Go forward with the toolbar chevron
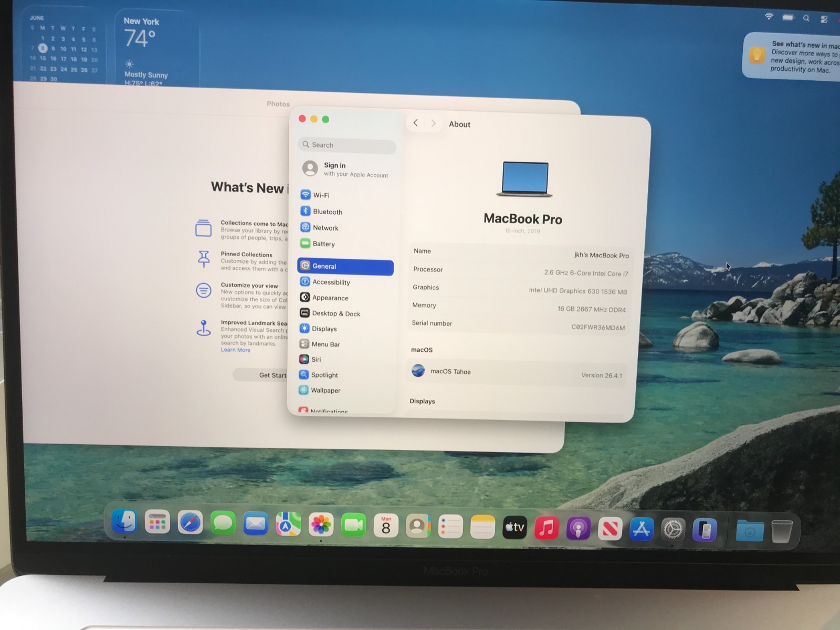The height and width of the screenshot is (630, 840). point(433,123)
